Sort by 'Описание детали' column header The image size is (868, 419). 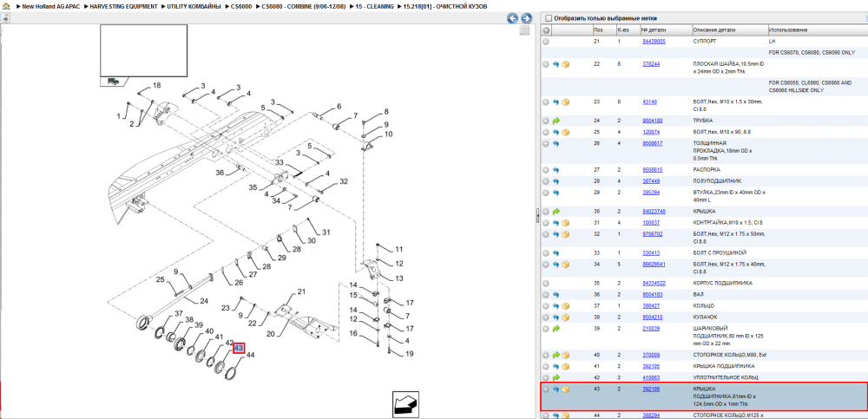click(714, 29)
